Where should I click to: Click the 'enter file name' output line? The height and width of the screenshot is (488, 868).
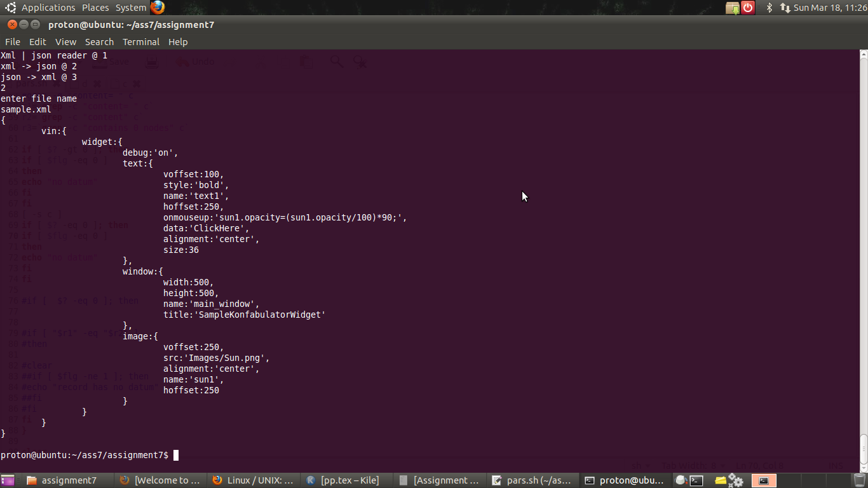[x=39, y=98]
